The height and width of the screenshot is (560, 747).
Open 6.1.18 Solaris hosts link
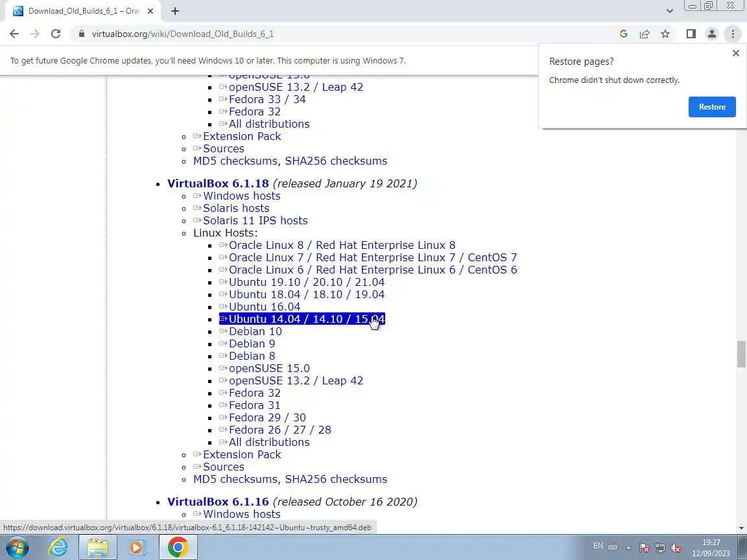point(236,208)
